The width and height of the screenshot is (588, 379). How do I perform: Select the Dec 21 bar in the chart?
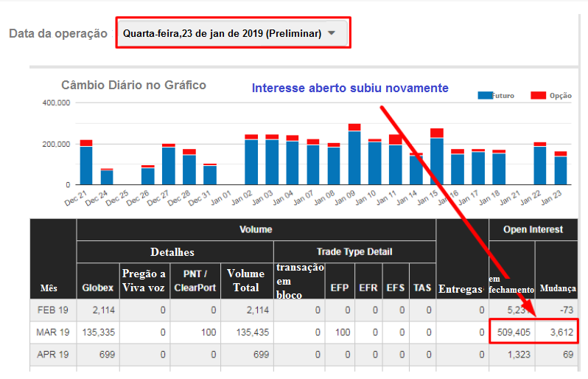click(x=86, y=162)
